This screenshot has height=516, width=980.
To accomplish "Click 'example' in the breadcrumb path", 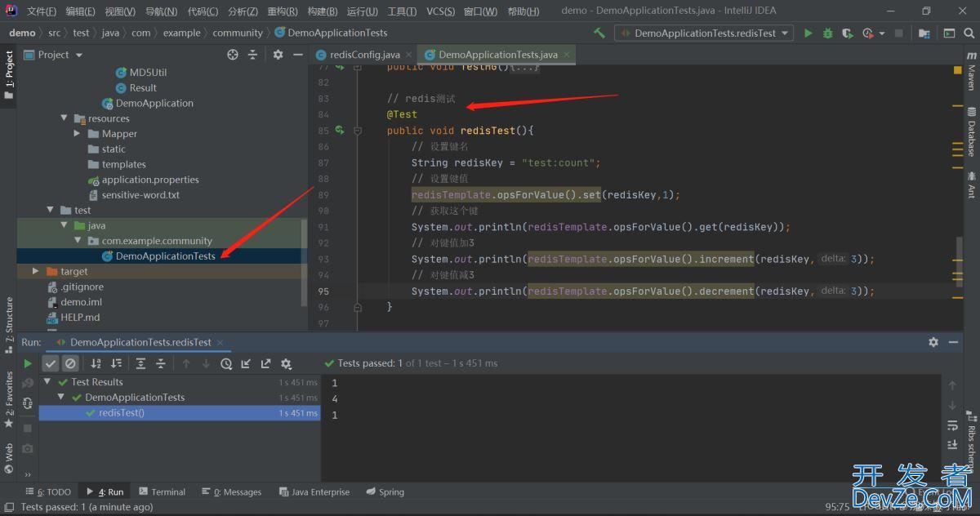I will coord(181,33).
